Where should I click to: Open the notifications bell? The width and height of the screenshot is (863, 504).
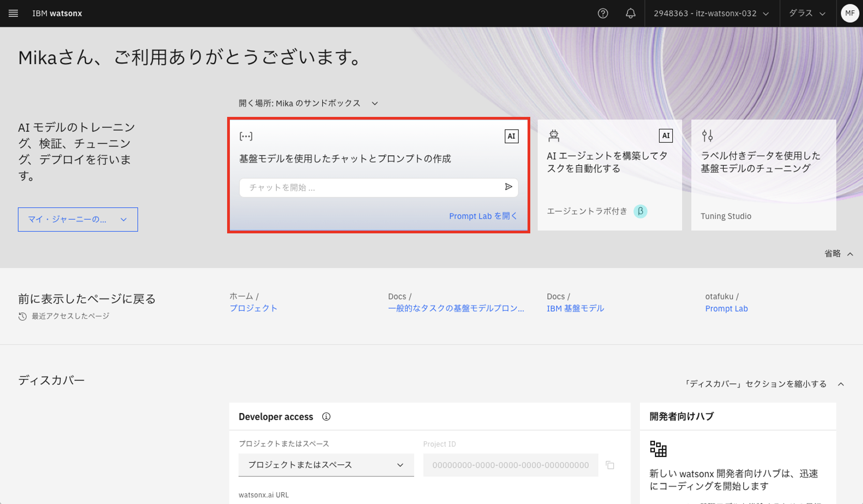[630, 13]
